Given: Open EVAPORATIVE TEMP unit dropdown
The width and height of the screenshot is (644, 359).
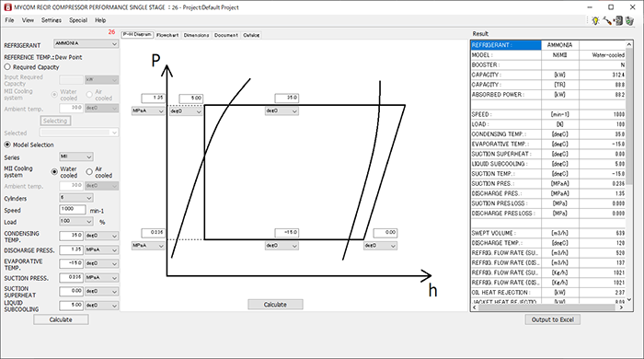Looking at the screenshot, I should point(101,263).
